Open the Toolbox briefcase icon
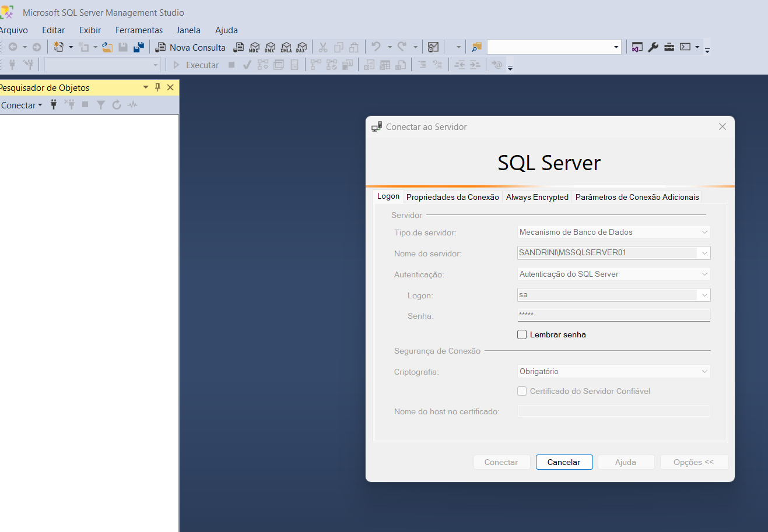The image size is (768, 532). (x=669, y=47)
